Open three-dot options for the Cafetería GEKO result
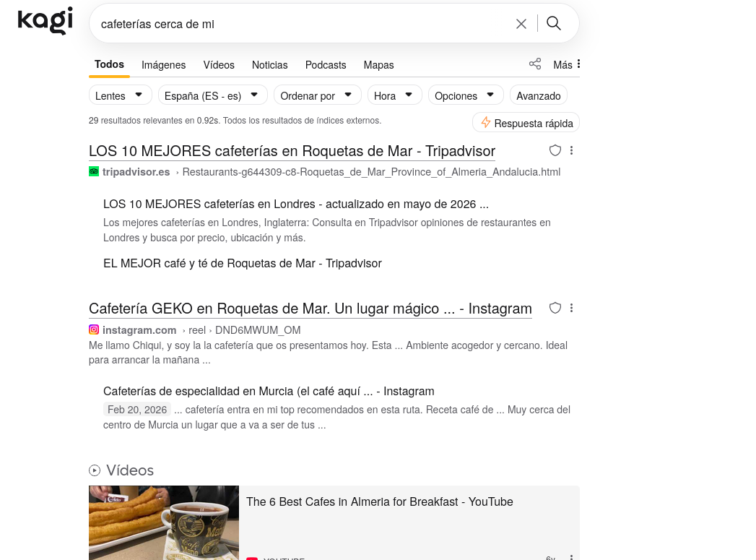The image size is (756, 560). pos(571,308)
